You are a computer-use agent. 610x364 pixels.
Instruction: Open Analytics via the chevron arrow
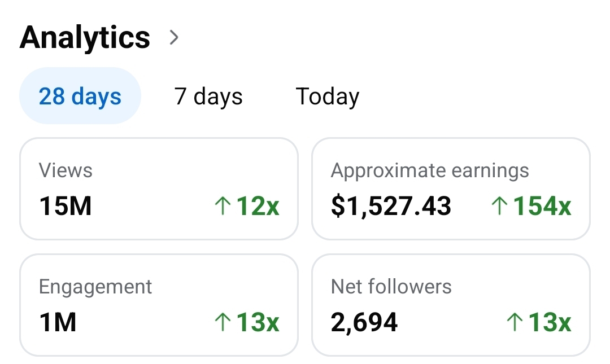click(x=174, y=38)
